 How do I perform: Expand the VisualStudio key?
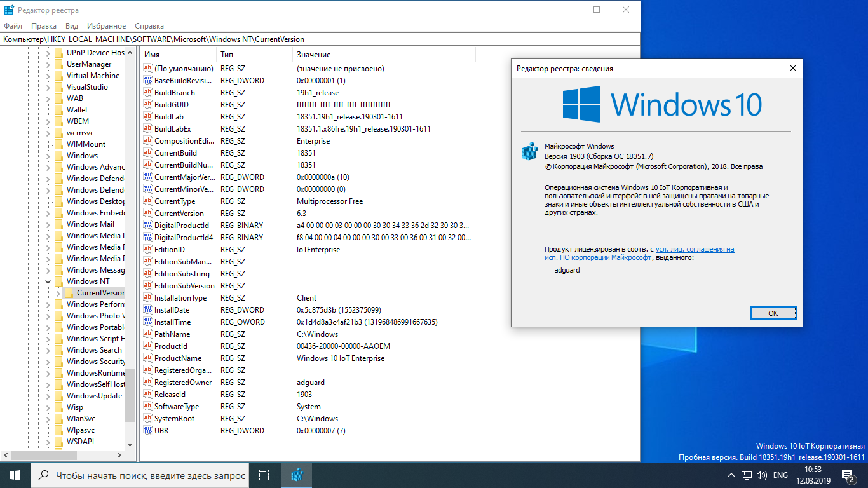point(48,87)
